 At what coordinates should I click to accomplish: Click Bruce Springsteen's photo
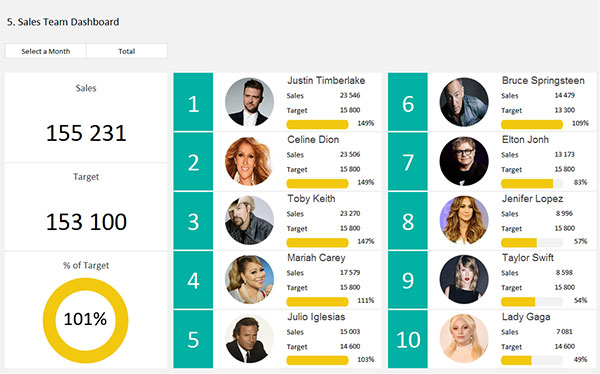pyautogui.click(x=464, y=102)
